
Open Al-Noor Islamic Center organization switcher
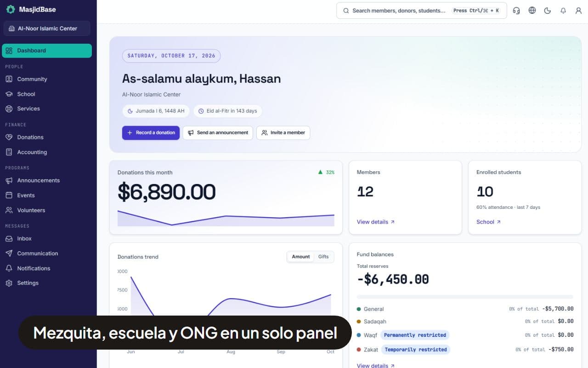47,29
